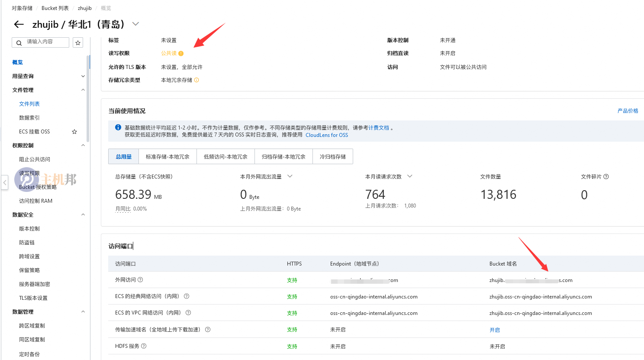Click the sidebar vertical scrollbar
This screenshot has height=360, width=644.
point(88,100)
